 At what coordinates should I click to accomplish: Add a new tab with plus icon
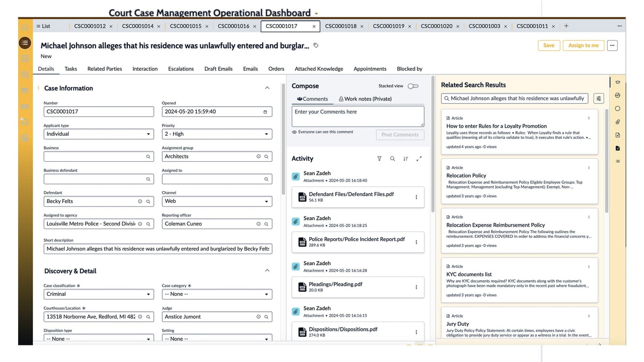566,26
